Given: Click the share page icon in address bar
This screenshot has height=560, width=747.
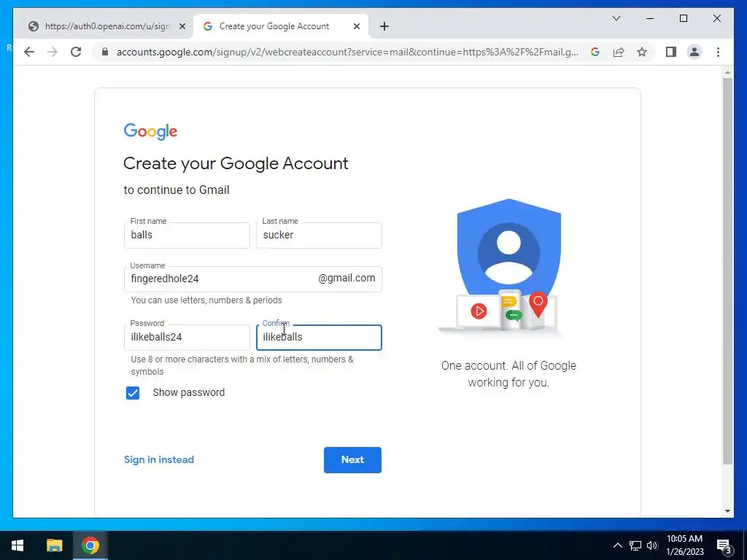Looking at the screenshot, I should pos(619,52).
